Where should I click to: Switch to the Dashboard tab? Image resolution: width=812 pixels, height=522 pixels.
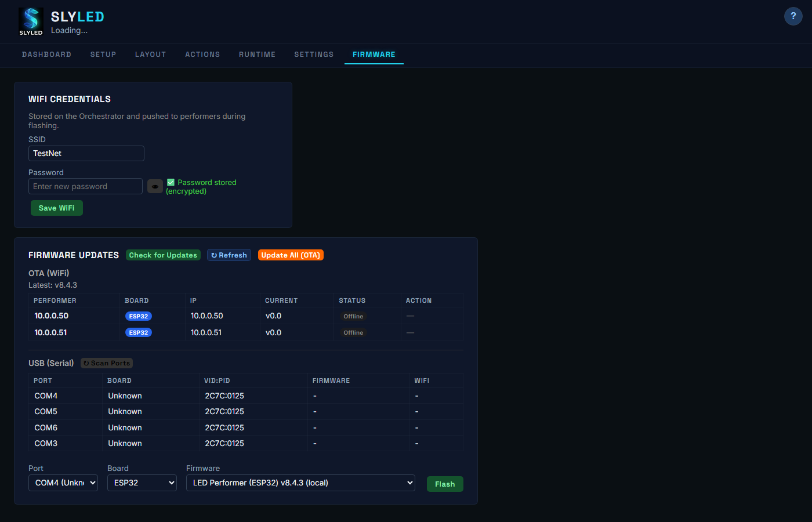[x=46, y=55]
